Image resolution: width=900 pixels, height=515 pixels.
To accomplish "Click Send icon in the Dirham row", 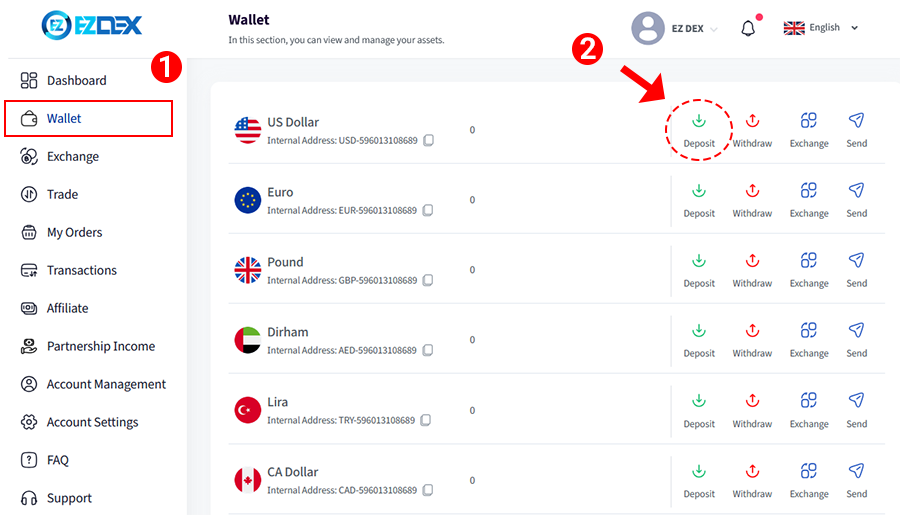I will [856, 331].
